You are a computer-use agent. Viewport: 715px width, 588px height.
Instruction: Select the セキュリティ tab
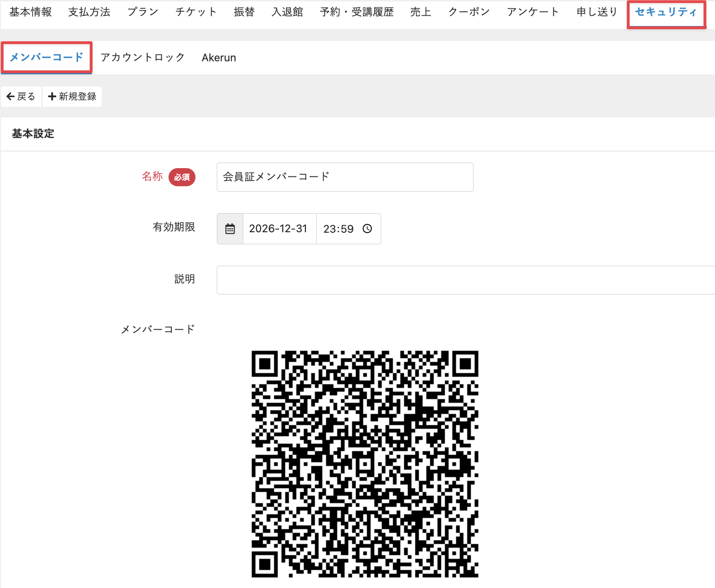tap(666, 12)
